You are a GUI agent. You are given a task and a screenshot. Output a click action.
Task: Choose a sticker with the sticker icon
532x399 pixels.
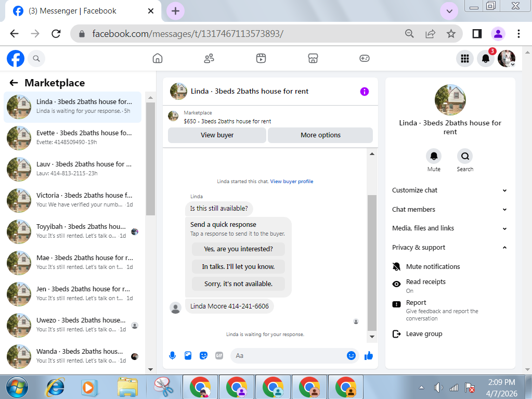203,356
